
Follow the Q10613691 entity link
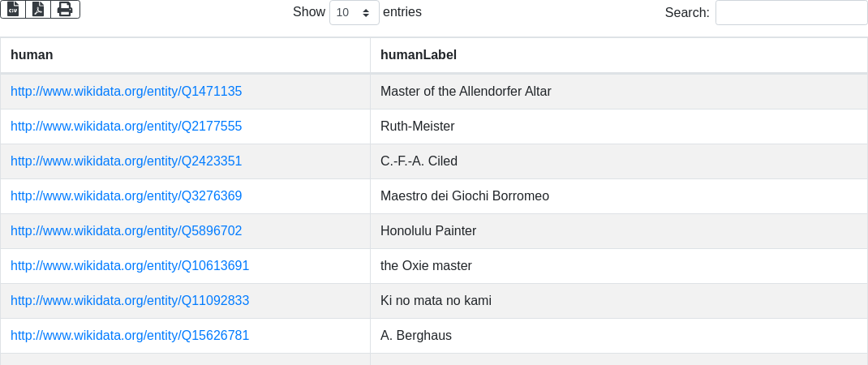pyautogui.click(x=130, y=266)
